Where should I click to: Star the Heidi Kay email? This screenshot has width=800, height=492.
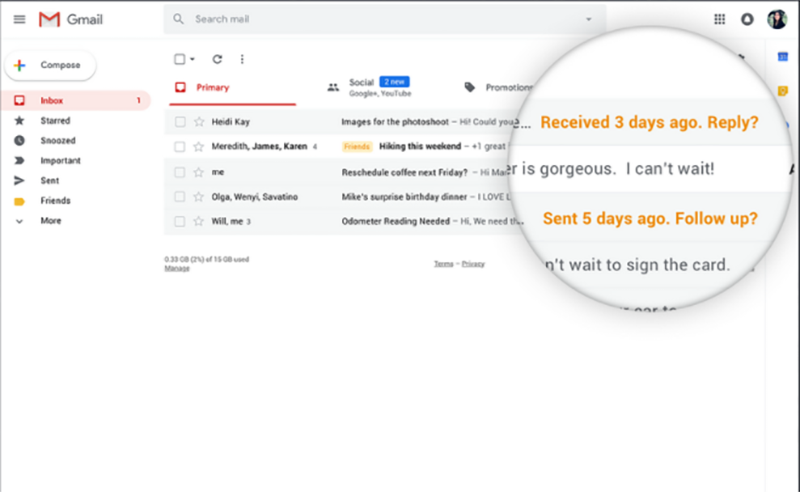coord(199,121)
